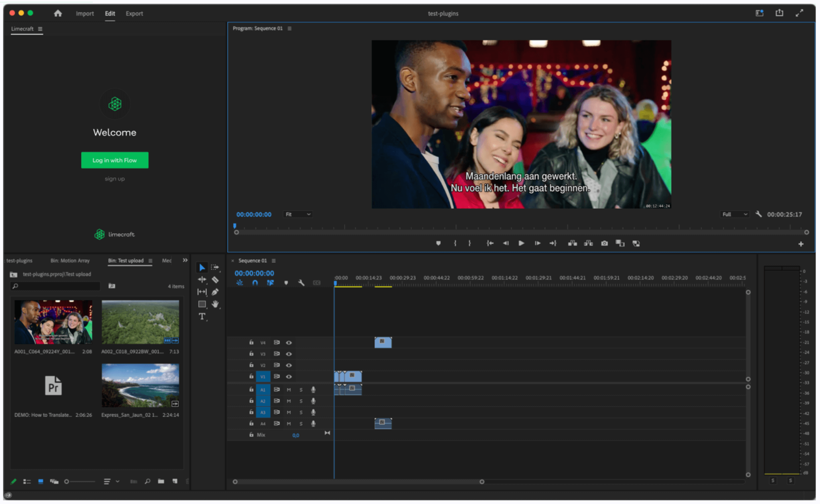Open the Program monitor wrench settings
820x504 pixels.
[758, 214]
